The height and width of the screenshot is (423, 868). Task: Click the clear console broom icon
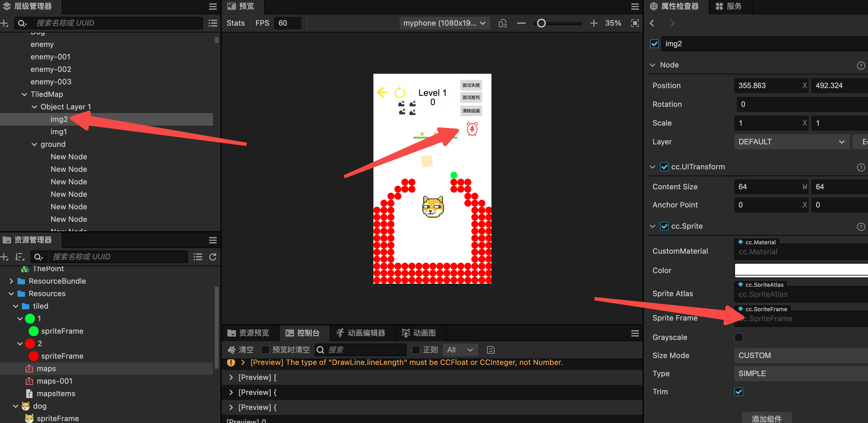(x=231, y=350)
